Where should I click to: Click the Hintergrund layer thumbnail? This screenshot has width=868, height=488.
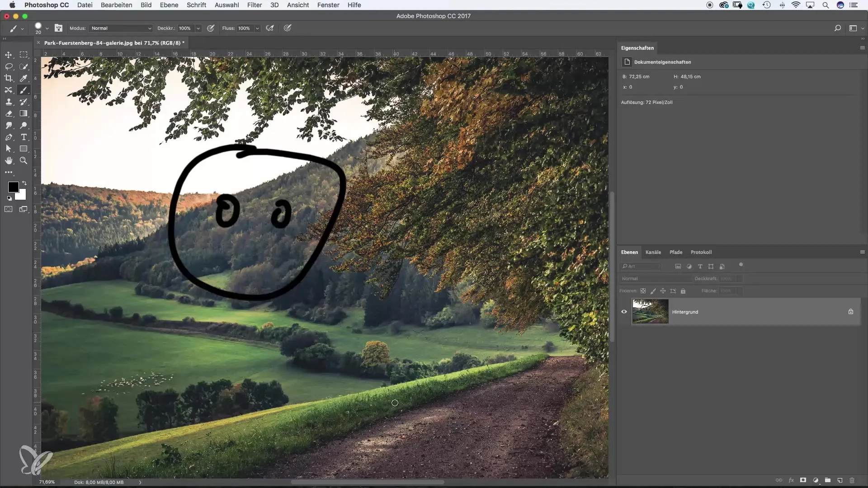pyautogui.click(x=650, y=311)
